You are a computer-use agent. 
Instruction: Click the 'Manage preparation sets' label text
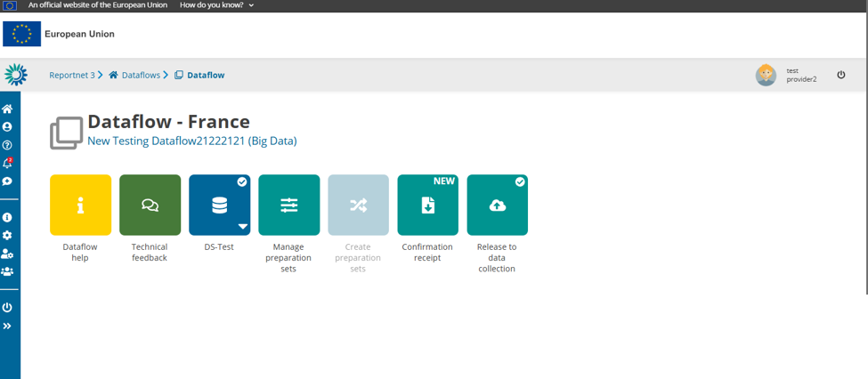click(x=288, y=258)
